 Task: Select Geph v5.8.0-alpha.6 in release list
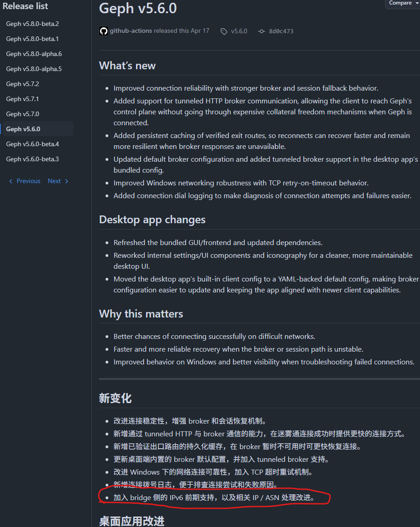[34, 54]
